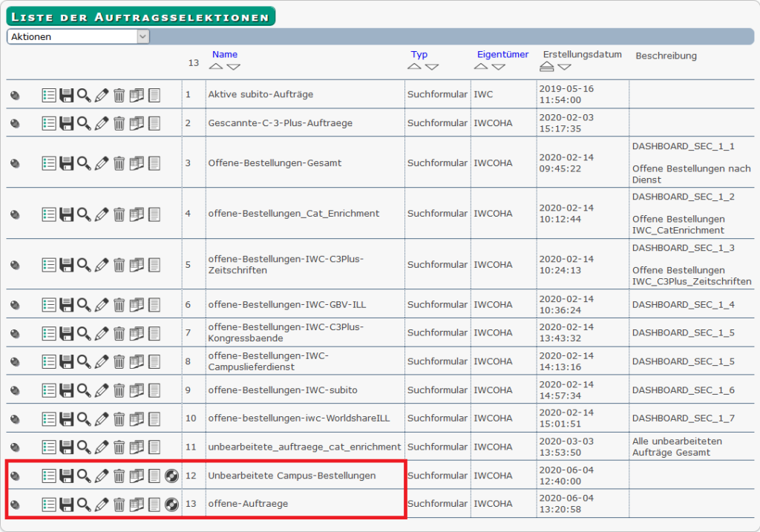Image resolution: width=760 pixels, height=532 pixels.
Task: Copy Unbearbeitete Campus-Bestellungen via duplicate icon
Action: [x=137, y=476]
